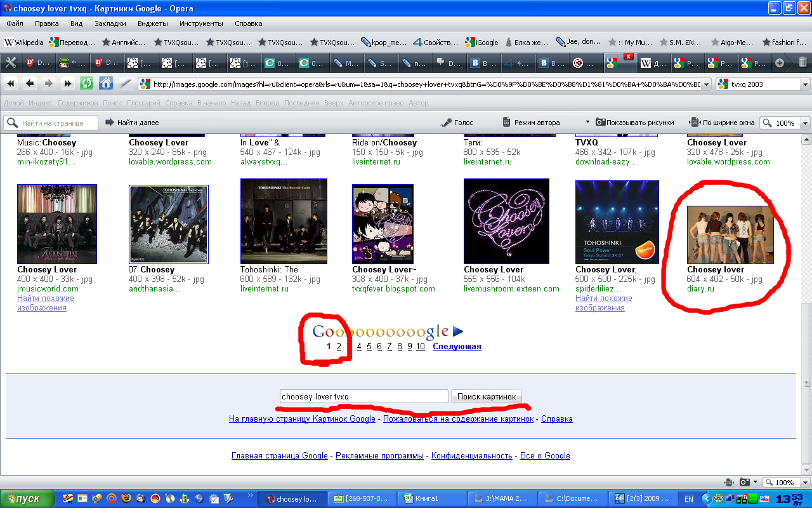
Task: Click На главную страницу Картинок Google
Action: point(302,418)
